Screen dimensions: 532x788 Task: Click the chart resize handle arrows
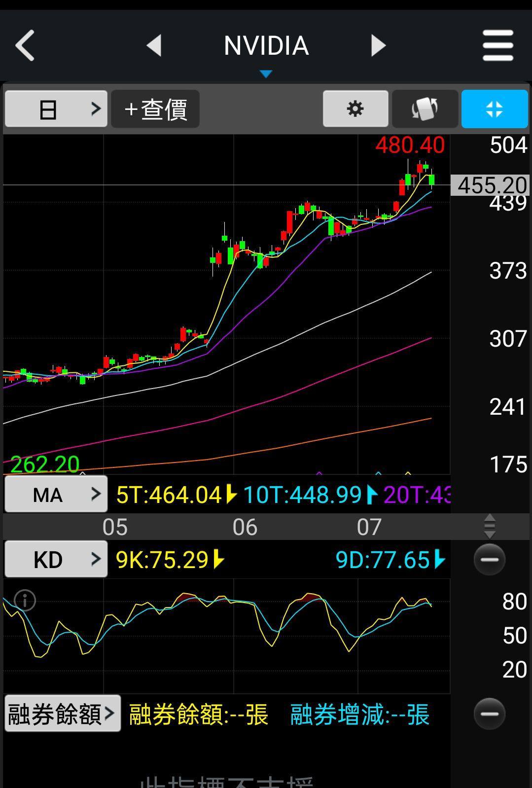(489, 526)
